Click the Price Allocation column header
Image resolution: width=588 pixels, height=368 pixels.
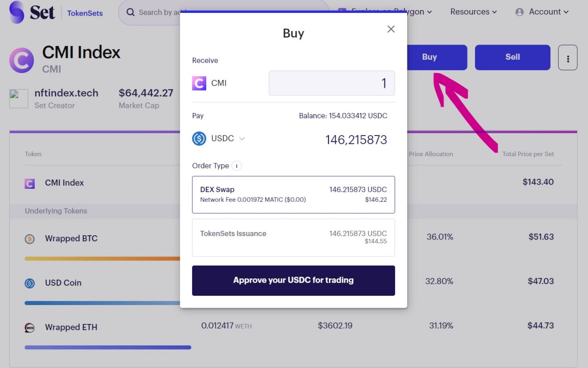pos(431,154)
